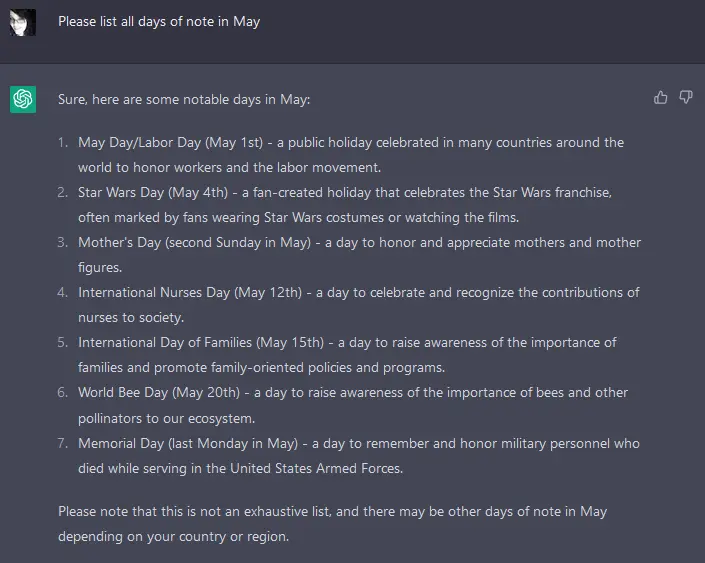Select the May Day/Labor Day list item
This screenshot has width=705, height=563.
pyautogui.click(x=350, y=154)
